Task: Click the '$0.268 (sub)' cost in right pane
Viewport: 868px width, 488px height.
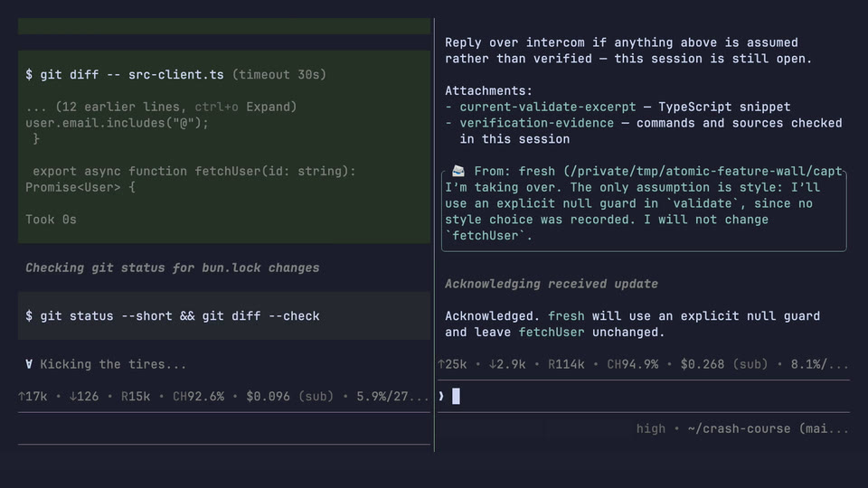Action: click(724, 364)
